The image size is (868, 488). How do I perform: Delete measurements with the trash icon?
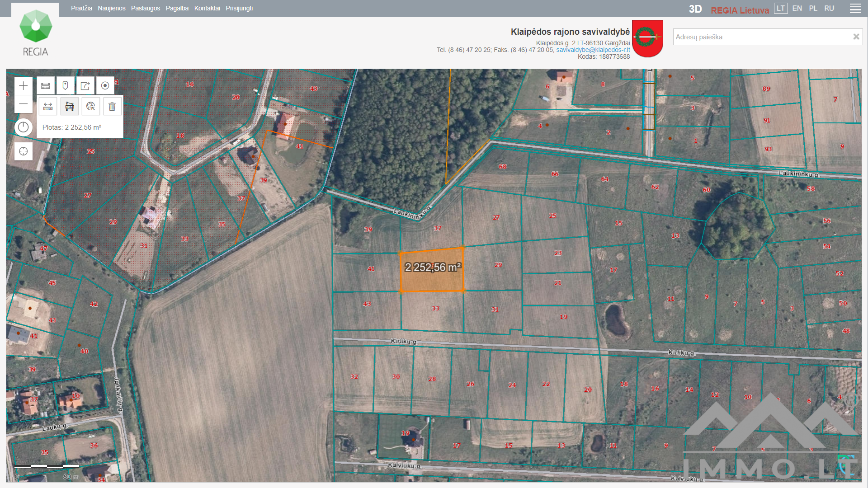[112, 107]
